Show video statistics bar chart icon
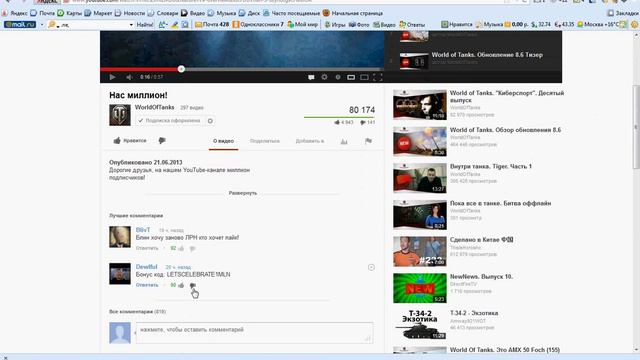The width and height of the screenshot is (640, 360). (344, 141)
